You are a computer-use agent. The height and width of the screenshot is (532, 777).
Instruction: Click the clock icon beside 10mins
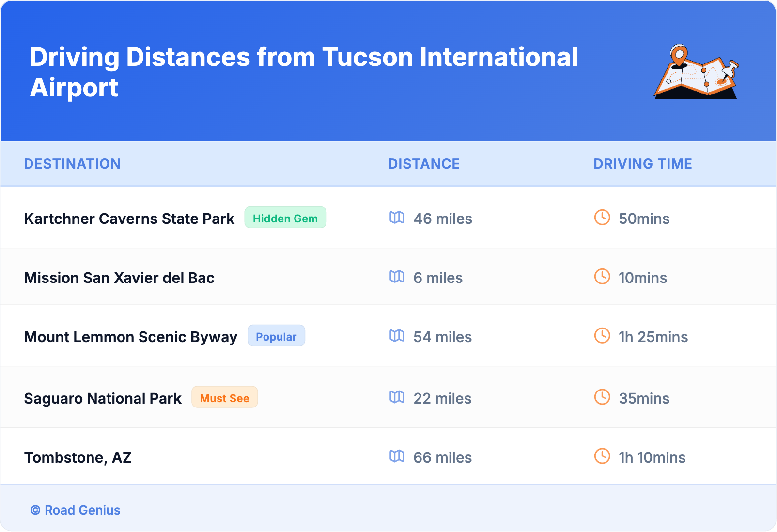pos(602,277)
